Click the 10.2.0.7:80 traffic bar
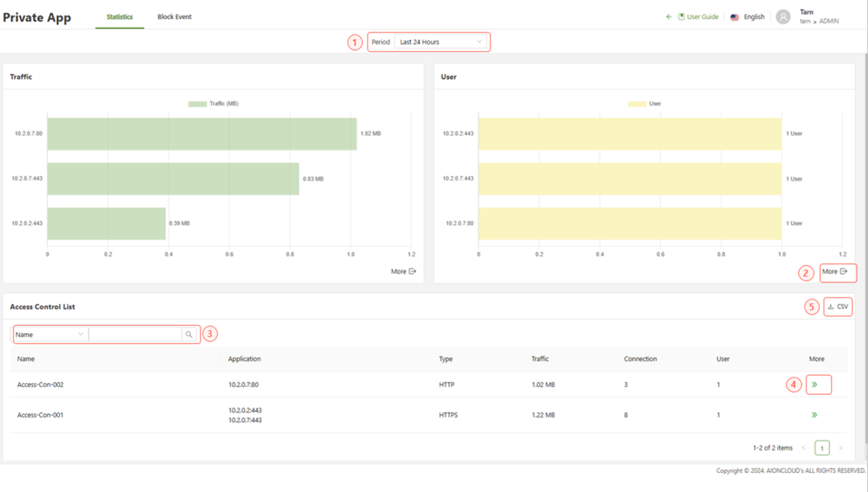 click(x=202, y=134)
